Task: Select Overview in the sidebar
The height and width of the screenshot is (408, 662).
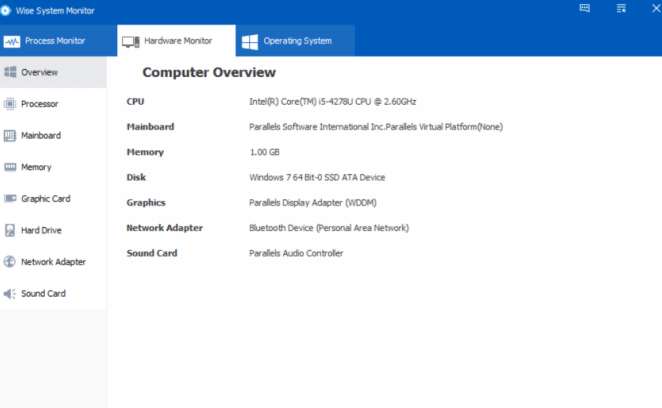Action: point(53,72)
